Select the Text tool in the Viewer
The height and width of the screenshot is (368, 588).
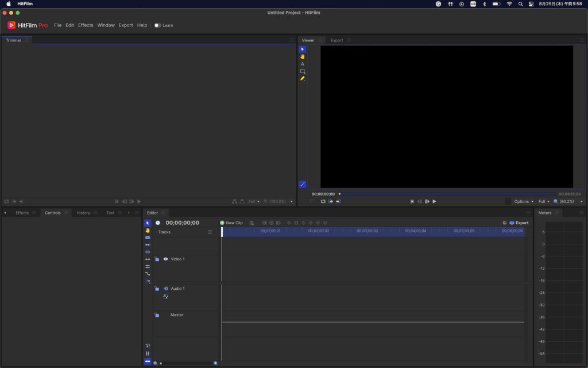(303, 64)
